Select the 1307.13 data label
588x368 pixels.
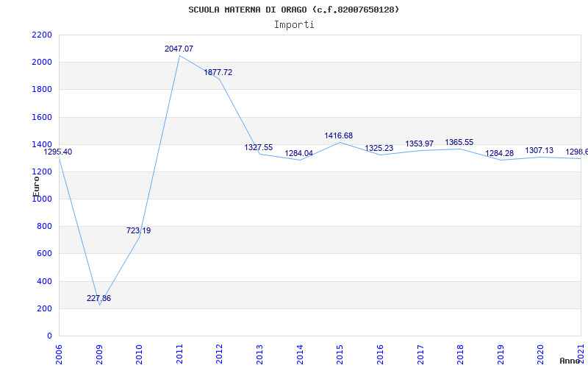[x=539, y=150]
